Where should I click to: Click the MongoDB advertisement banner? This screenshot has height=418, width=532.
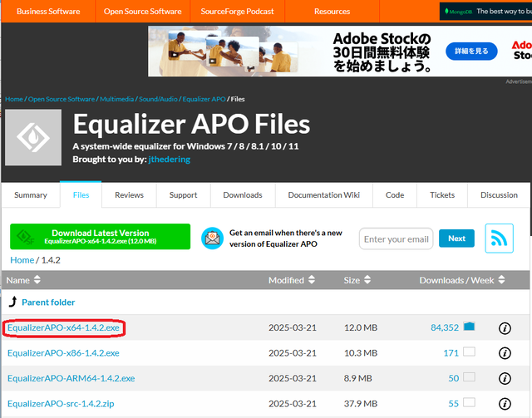485,11
